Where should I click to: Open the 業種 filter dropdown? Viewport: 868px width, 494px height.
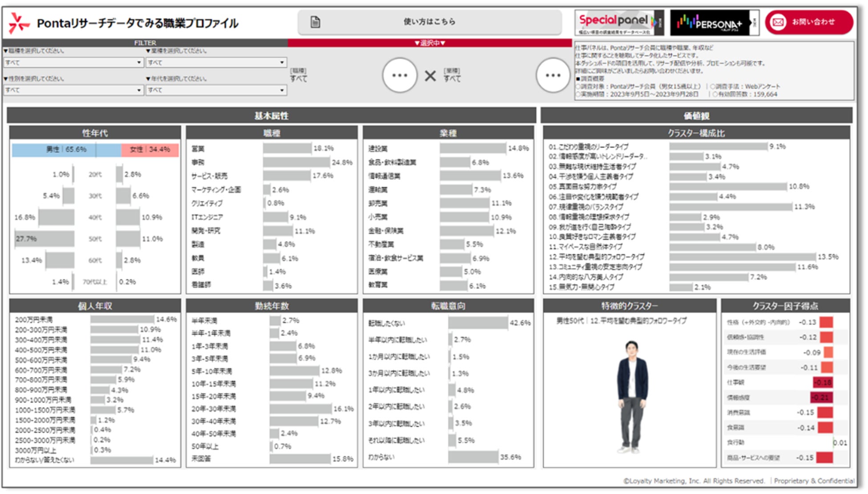tap(216, 63)
